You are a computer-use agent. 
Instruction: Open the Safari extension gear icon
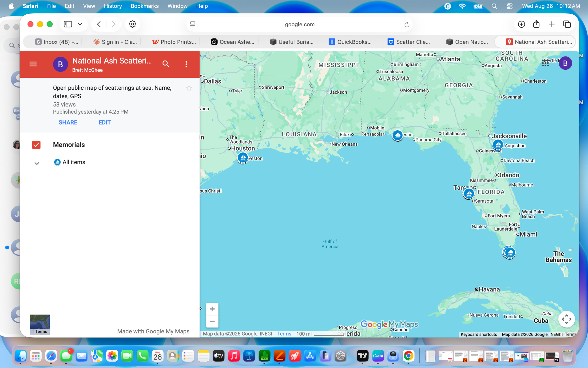coord(132,24)
